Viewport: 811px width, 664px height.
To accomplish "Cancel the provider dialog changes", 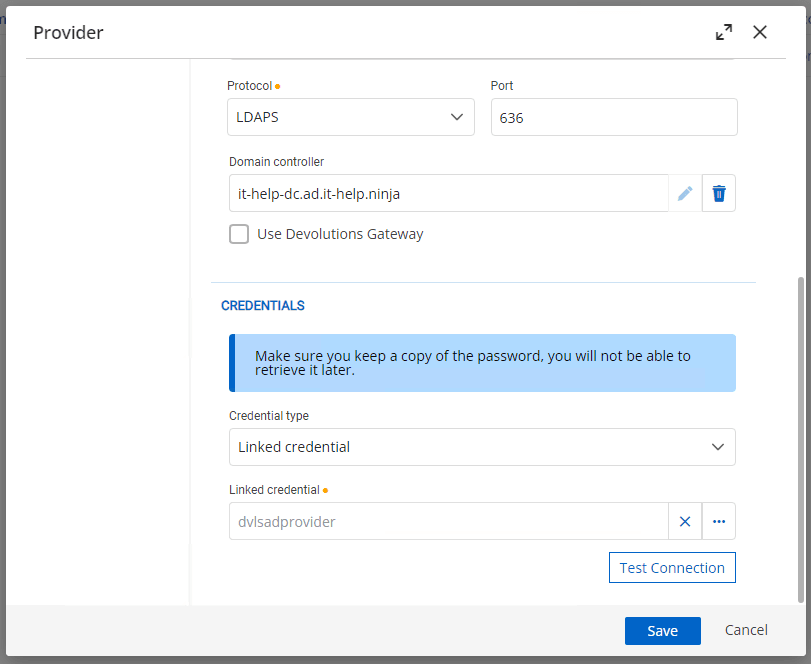I will tap(746, 630).
